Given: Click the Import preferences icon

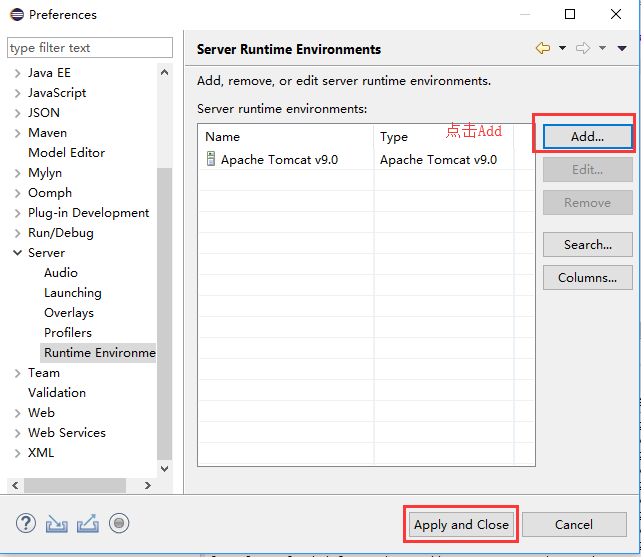Looking at the screenshot, I should click(x=56, y=523).
